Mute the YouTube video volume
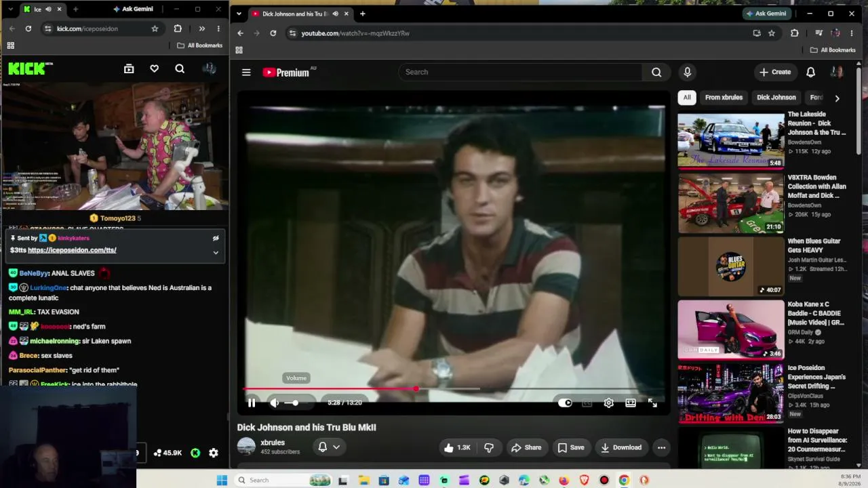868x488 pixels. 275,403
